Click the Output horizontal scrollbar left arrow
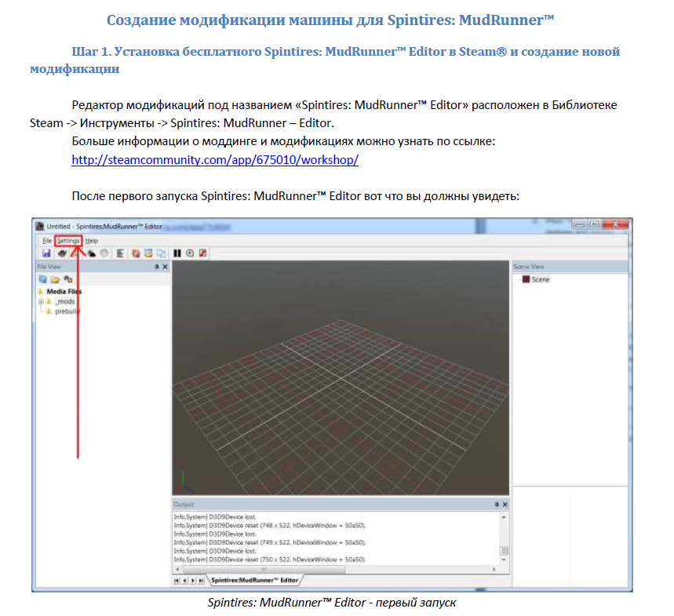This screenshot has height=616, width=674. pos(178,569)
